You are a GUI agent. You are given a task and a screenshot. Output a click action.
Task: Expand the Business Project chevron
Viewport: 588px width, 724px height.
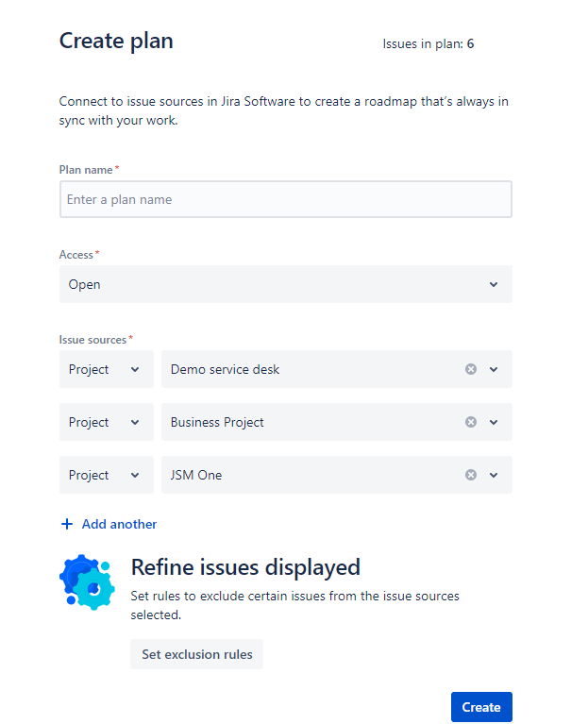click(494, 422)
